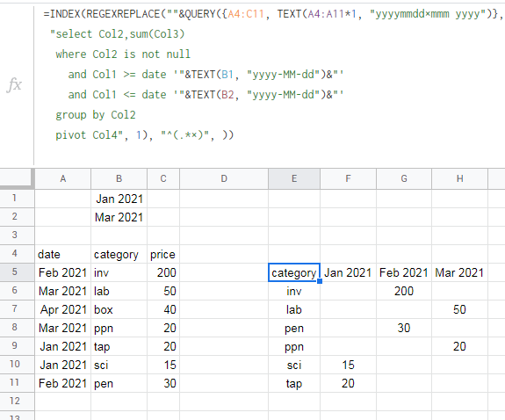
Task: Click the fx formula icon
Action: click(x=14, y=85)
